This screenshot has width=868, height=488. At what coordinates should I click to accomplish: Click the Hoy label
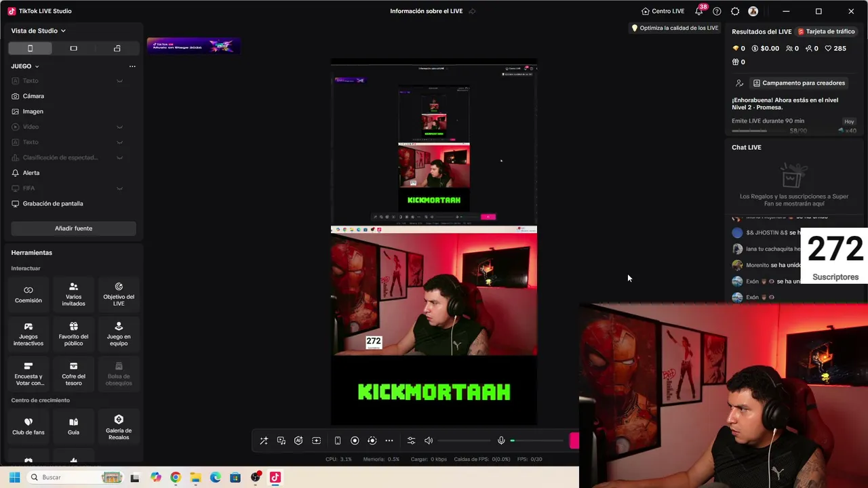pos(849,121)
